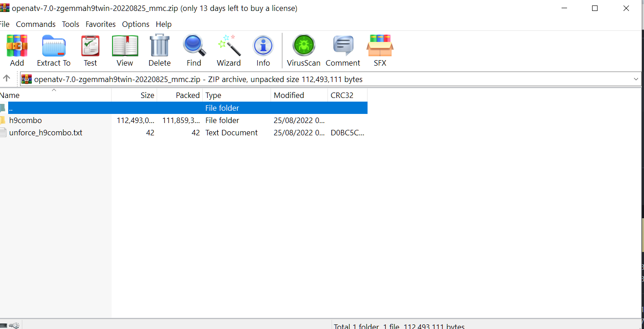644x329 pixels.
Task: Click Text Document type cell
Action: tap(231, 133)
